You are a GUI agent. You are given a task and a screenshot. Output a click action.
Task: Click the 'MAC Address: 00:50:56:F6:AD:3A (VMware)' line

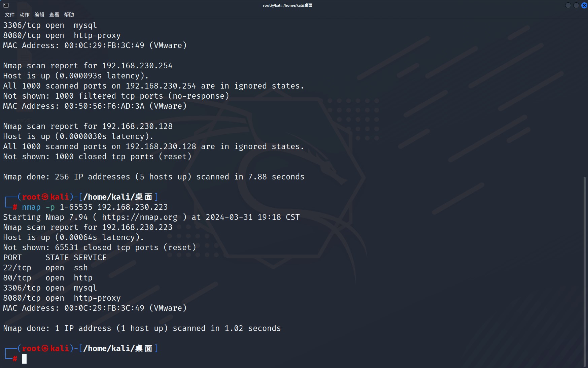[95, 106]
